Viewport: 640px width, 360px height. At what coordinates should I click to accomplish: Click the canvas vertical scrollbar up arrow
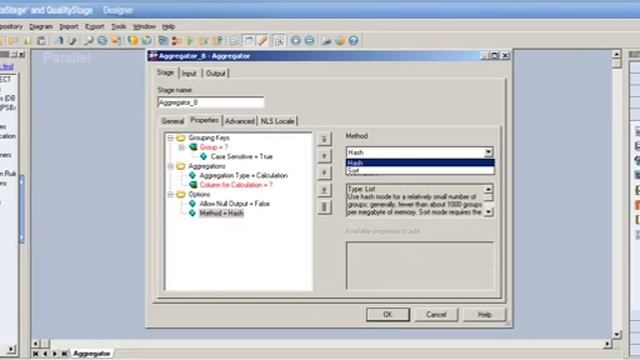pyautogui.click(x=617, y=54)
